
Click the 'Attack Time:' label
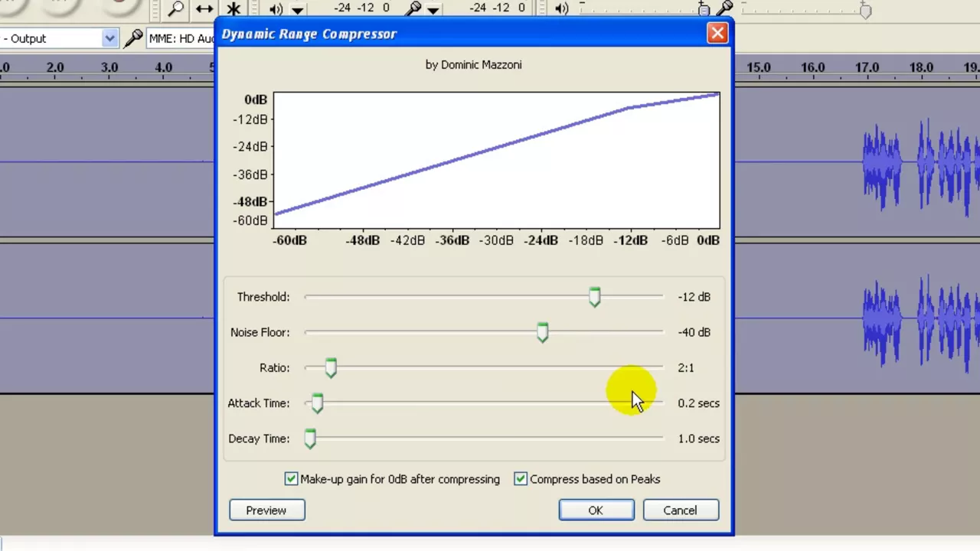point(258,403)
